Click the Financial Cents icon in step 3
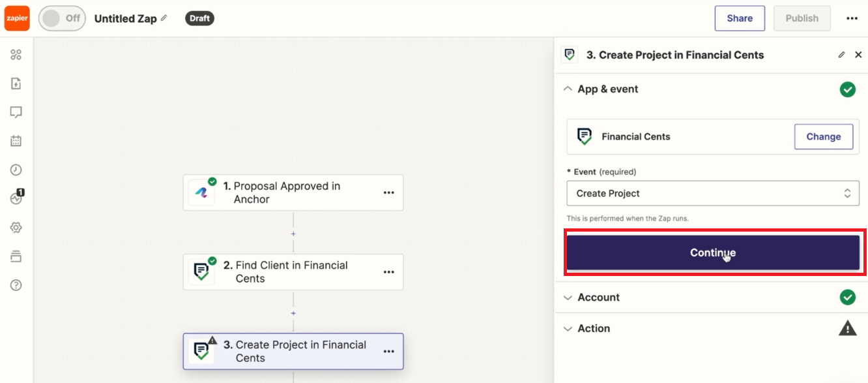Viewport: 868px width, 383px height. 201,352
